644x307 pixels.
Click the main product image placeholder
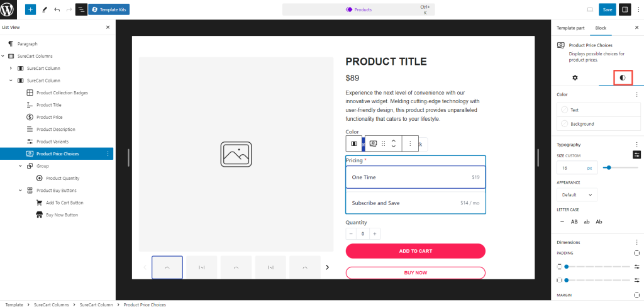click(236, 154)
